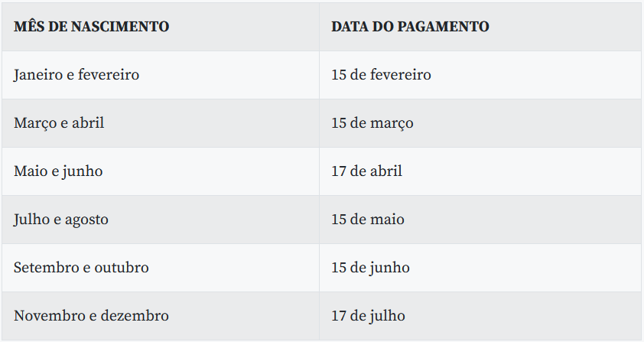644x342 pixels.
Task: Click the 15 de junho payment date
Action: (370, 268)
